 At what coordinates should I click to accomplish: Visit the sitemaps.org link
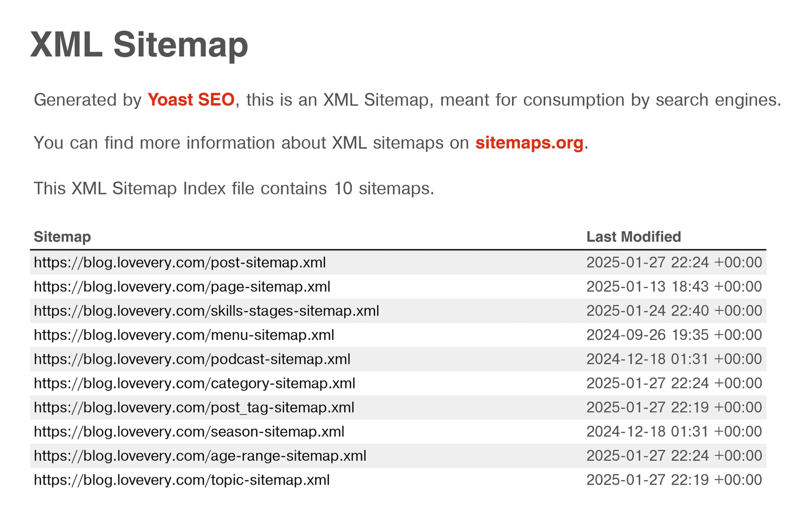pyautogui.click(x=529, y=143)
